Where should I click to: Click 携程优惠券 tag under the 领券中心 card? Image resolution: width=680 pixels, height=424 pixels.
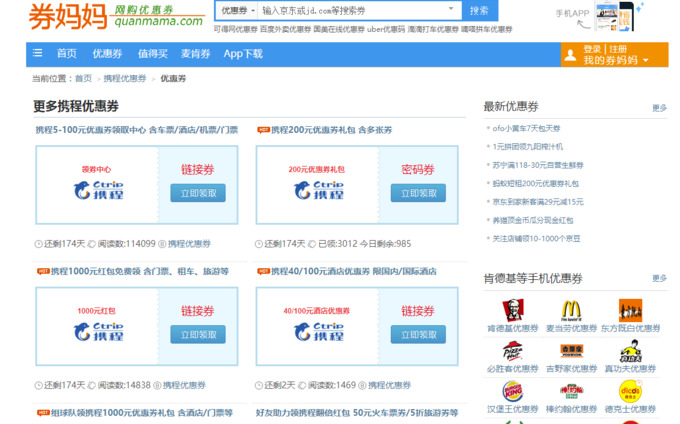[x=189, y=244]
